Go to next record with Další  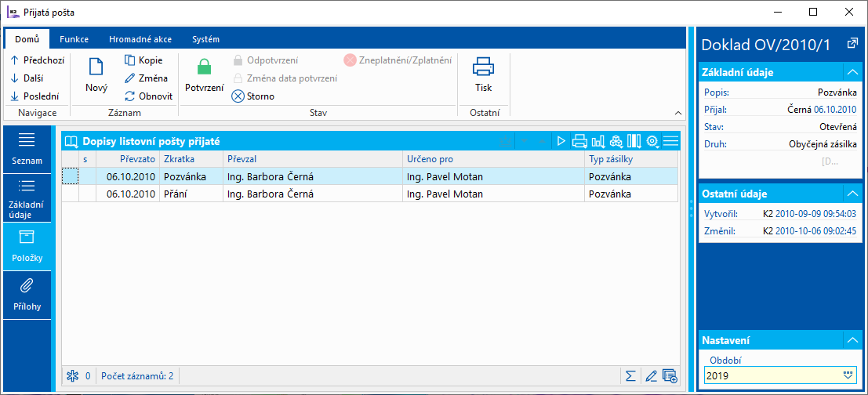(27, 78)
